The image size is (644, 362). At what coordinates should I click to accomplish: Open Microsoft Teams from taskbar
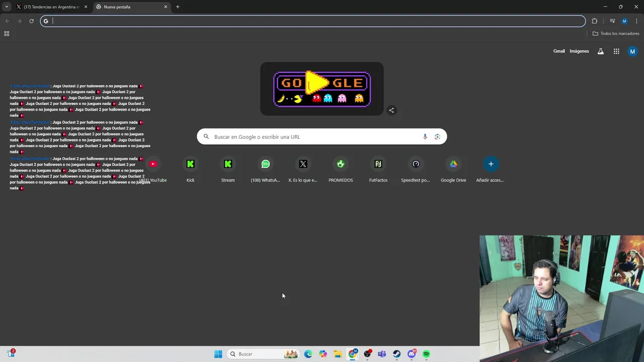tap(382, 354)
